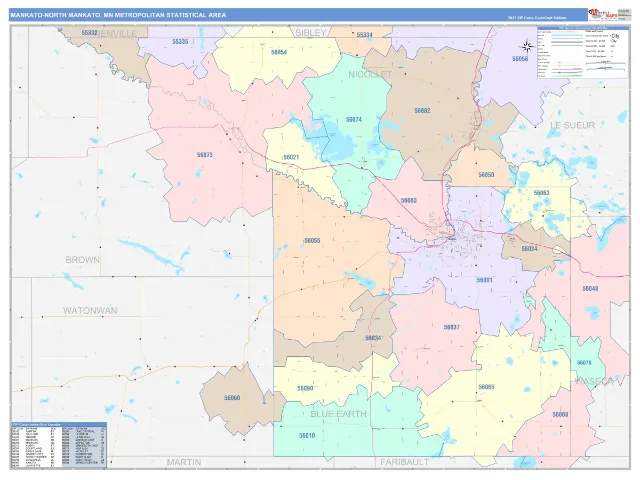Select ZIP code 56050 label
640x480 pixels.
[x=486, y=175]
